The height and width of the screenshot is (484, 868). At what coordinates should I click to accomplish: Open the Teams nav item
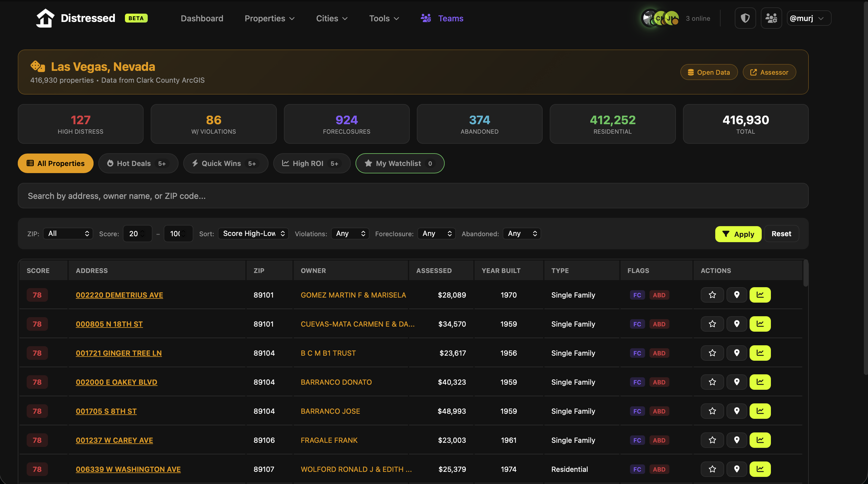pyautogui.click(x=442, y=18)
